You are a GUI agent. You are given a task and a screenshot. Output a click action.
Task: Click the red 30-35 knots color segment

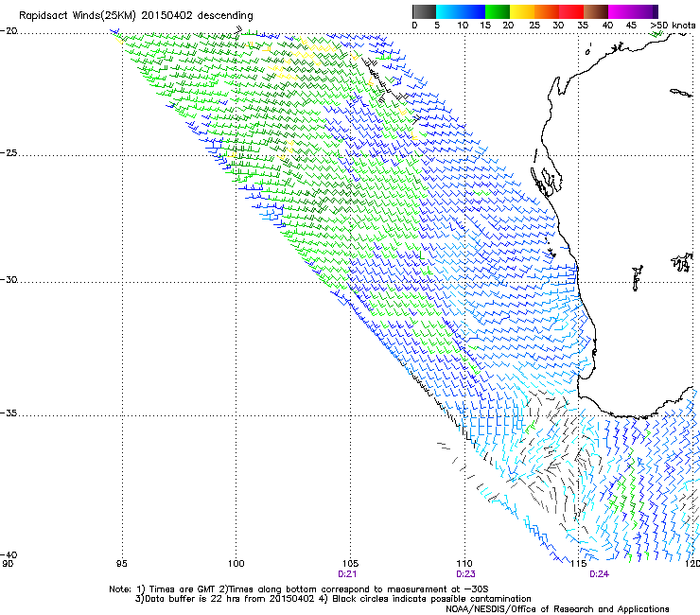point(571,11)
